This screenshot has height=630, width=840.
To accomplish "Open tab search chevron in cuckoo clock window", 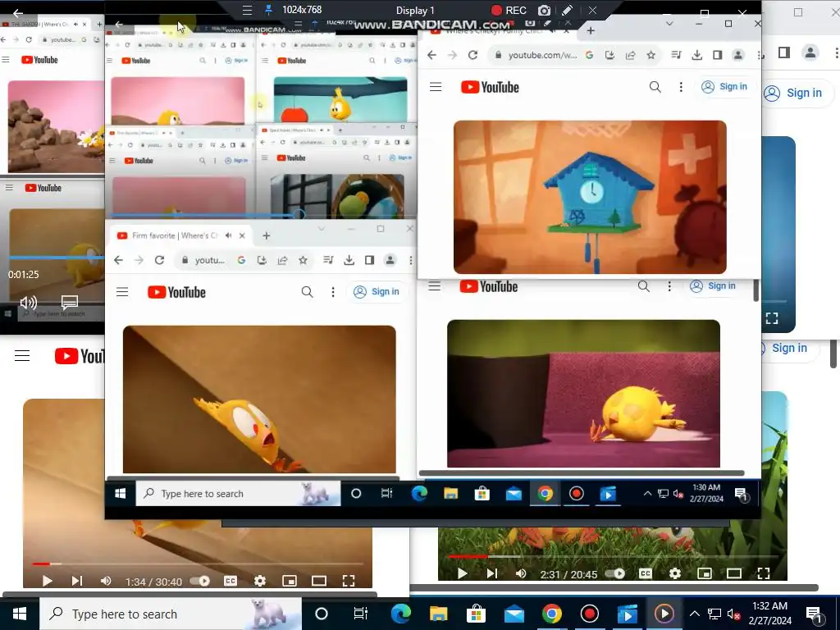I will coord(669,24).
